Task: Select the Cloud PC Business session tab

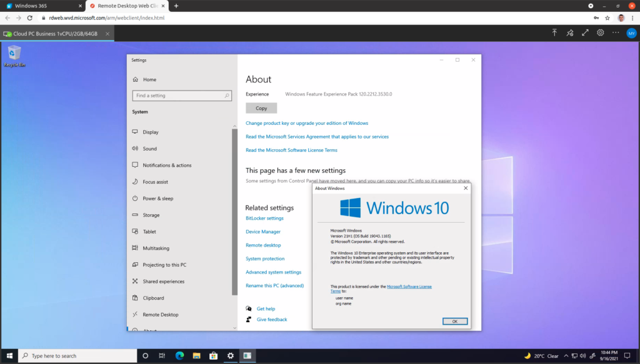Action: click(x=57, y=34)
